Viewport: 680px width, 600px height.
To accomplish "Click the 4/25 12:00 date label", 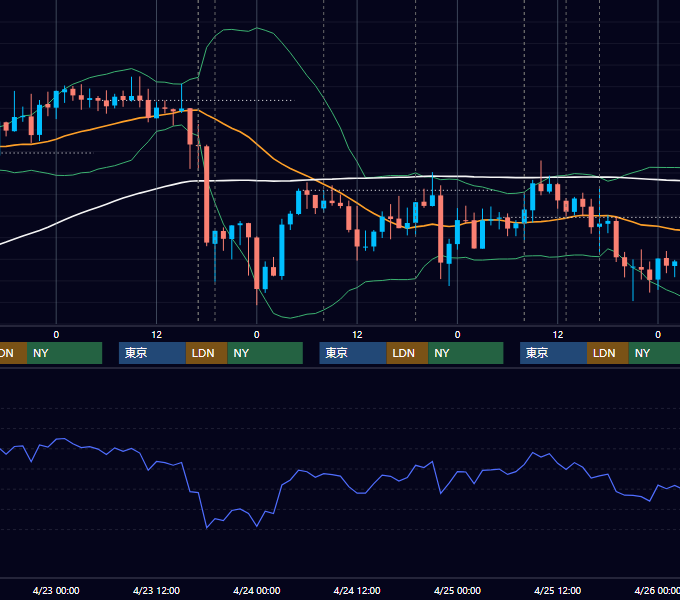I will [558, 590].
